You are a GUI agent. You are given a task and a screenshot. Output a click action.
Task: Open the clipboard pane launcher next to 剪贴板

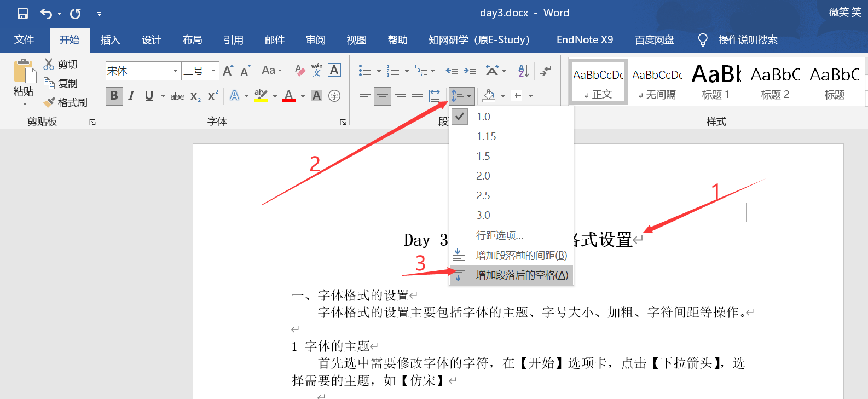tap(92, 122)
